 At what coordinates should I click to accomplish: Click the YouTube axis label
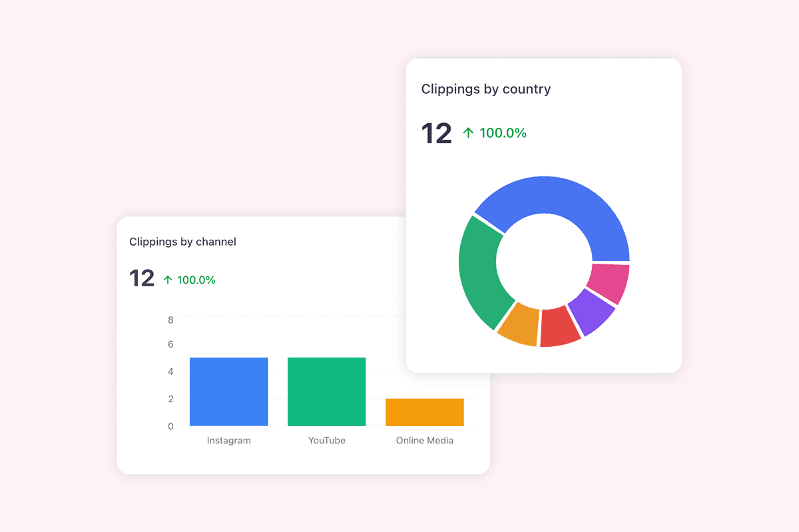coord(326,440)
